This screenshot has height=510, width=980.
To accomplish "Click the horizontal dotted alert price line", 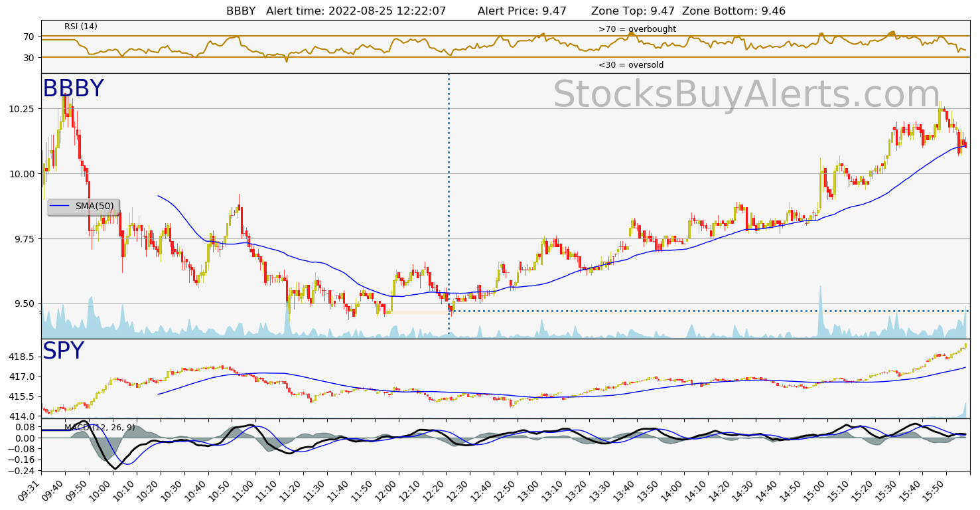I will tap(710, 311).
